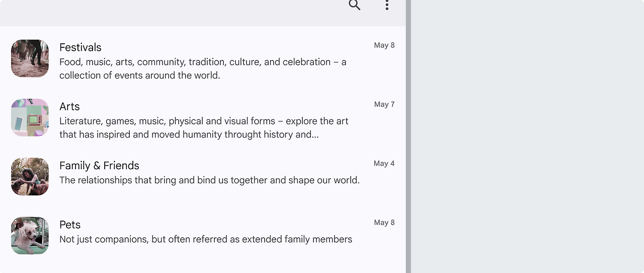Click the Festivals topic thumbnail
The width and height of the screenshot is (644, 273).
click(x=30, y=58)
